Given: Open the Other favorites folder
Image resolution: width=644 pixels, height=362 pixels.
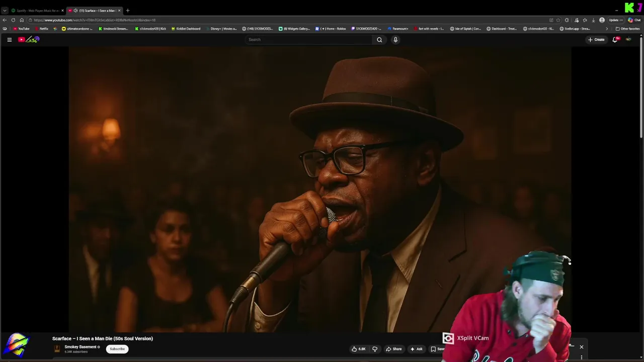Looking at the screenshot, I should point(628,29).
